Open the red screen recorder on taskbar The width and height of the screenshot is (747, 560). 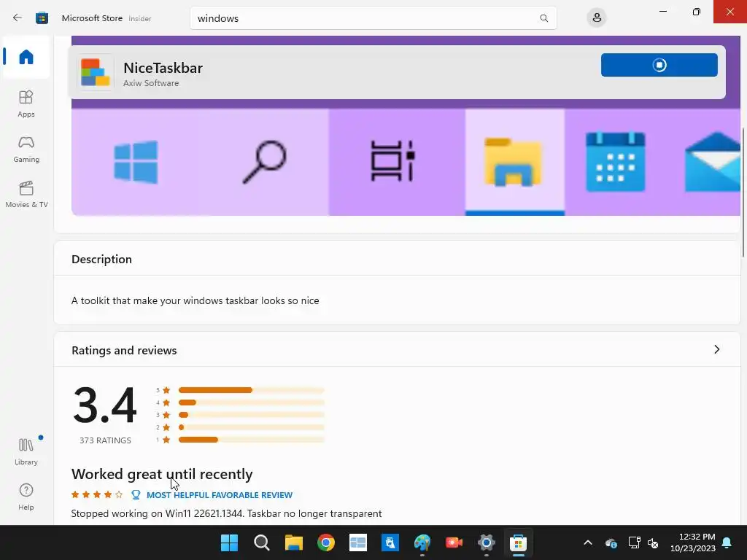[454, 542]
